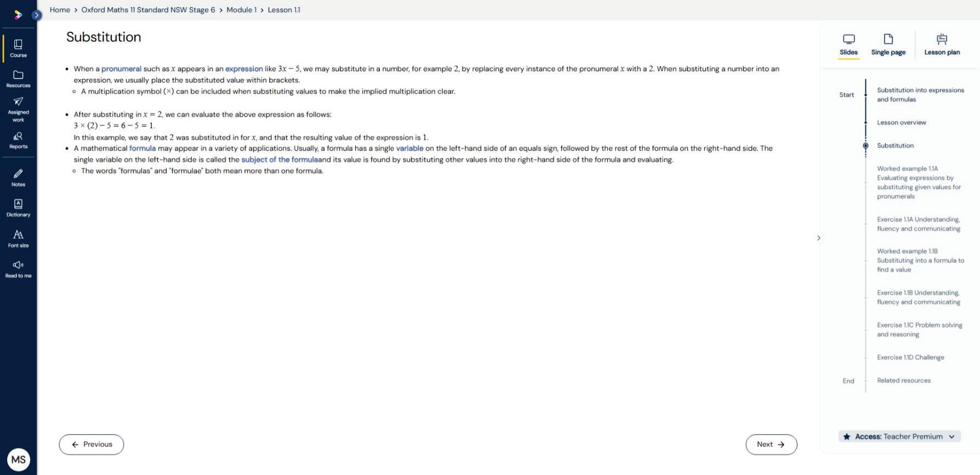
Task: Open the Course section in the sidebar
Action: 18,48
